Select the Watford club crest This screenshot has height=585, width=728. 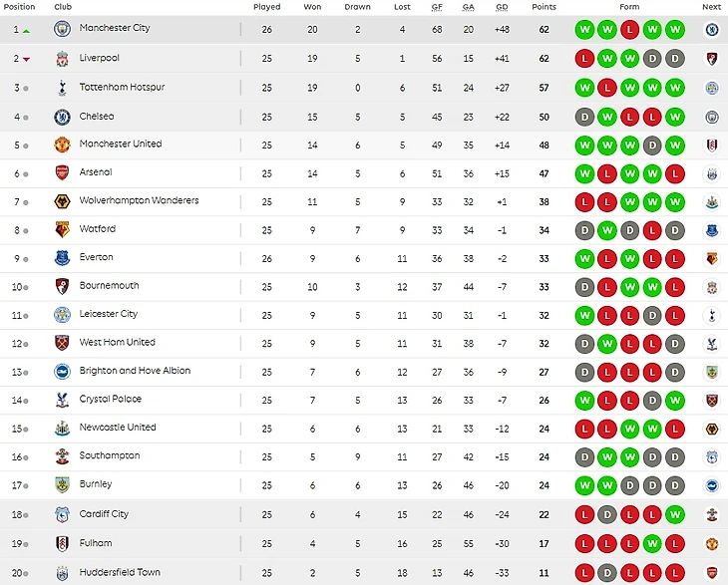click(x=62, y=229)
